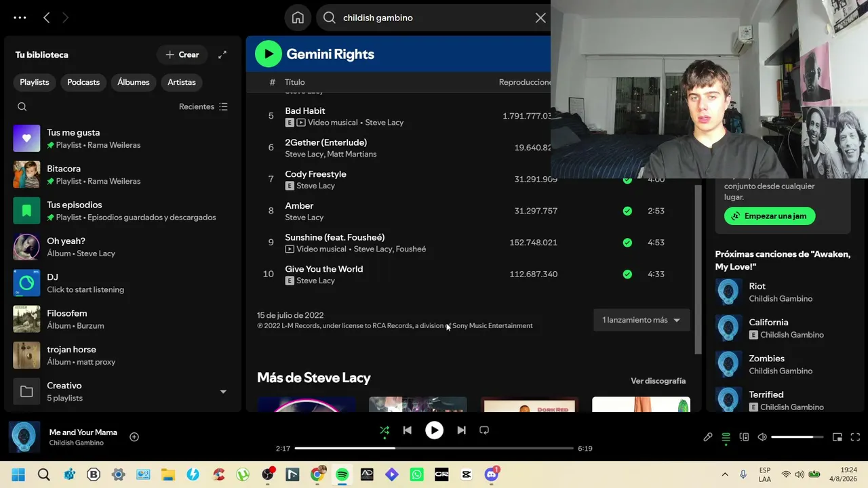Open the 'Tus me gusta' playlist
The image size is (868, 488).
[x=122, y=138]
